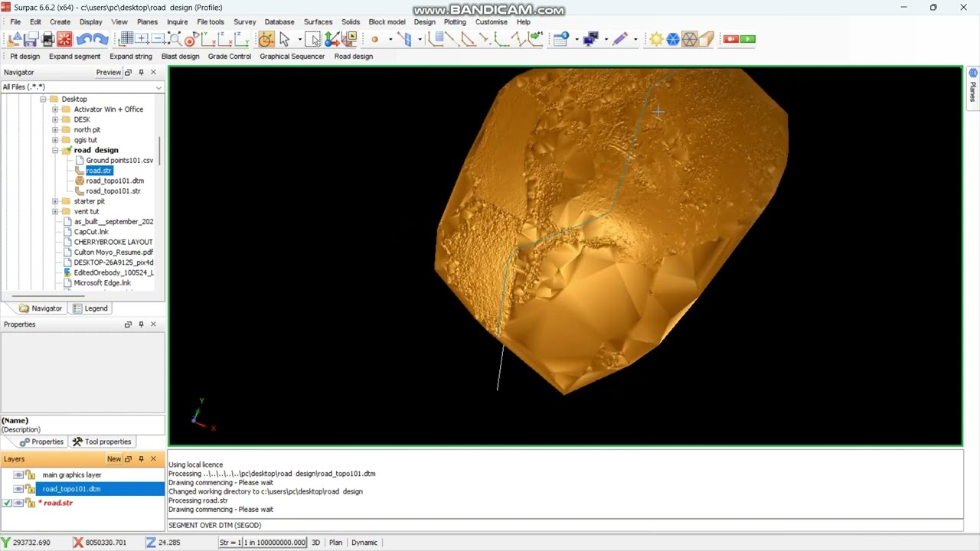Click the Grade Control button
This screenshot has width=980, height=551.
pos(229,57)
